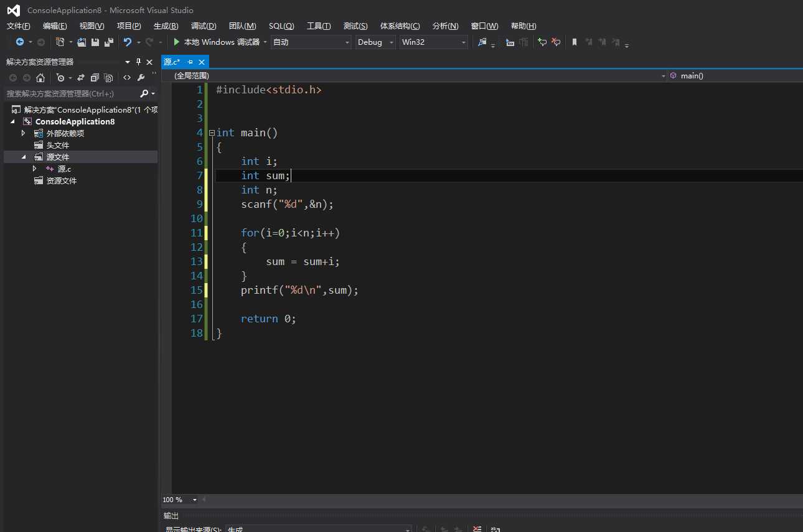Select the 解决方案 ConsoleApplication8 root node
The image size is (803, 532).
[90, 110]
